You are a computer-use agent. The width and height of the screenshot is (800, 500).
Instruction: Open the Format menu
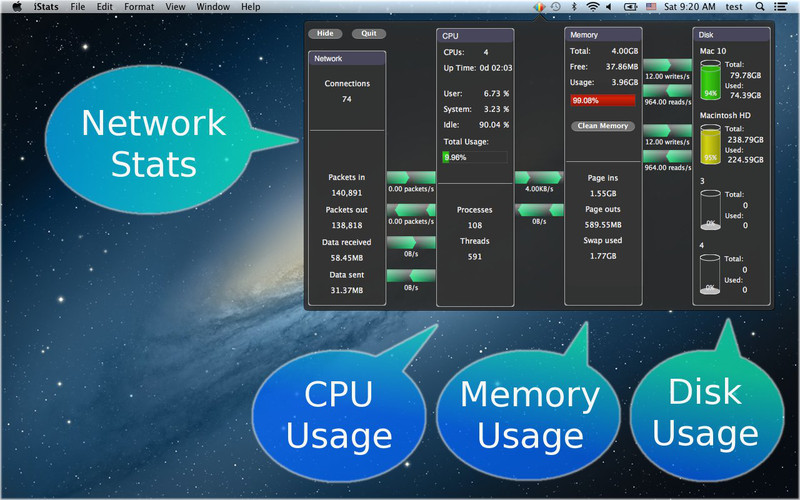[x=140, y=7]
